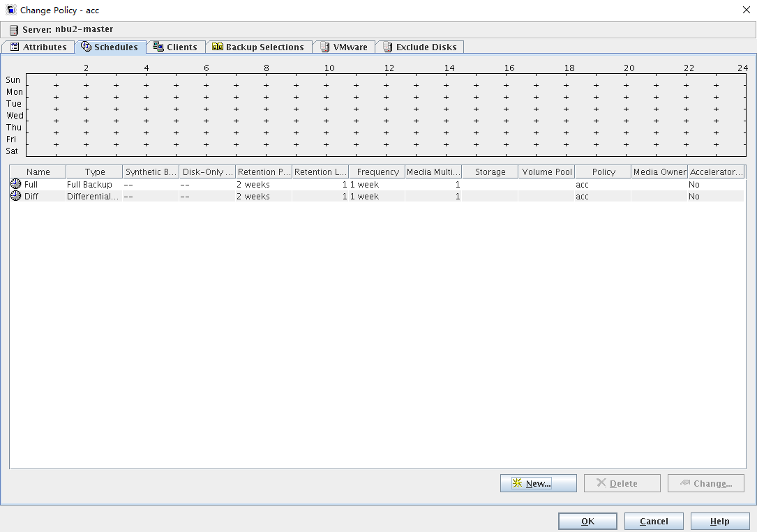This screenshot has height=532, width=757.
Task: Click the Exclude Disks tab icon
Action: [387, 47]
